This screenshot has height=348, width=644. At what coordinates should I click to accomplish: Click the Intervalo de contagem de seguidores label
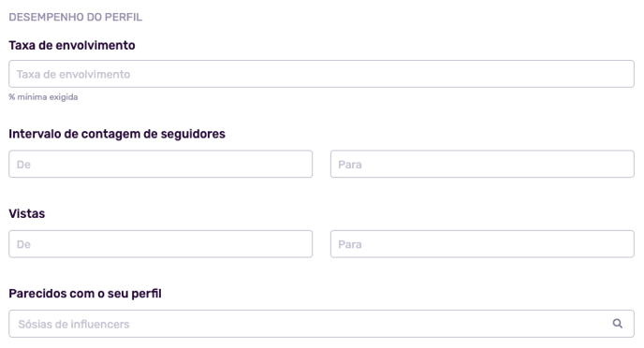tap(117, 134)
